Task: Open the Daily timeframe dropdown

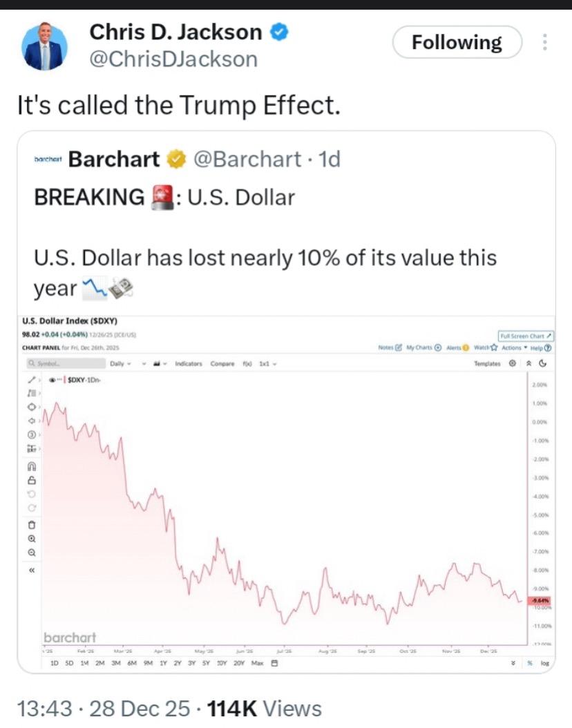Action: 120,363
